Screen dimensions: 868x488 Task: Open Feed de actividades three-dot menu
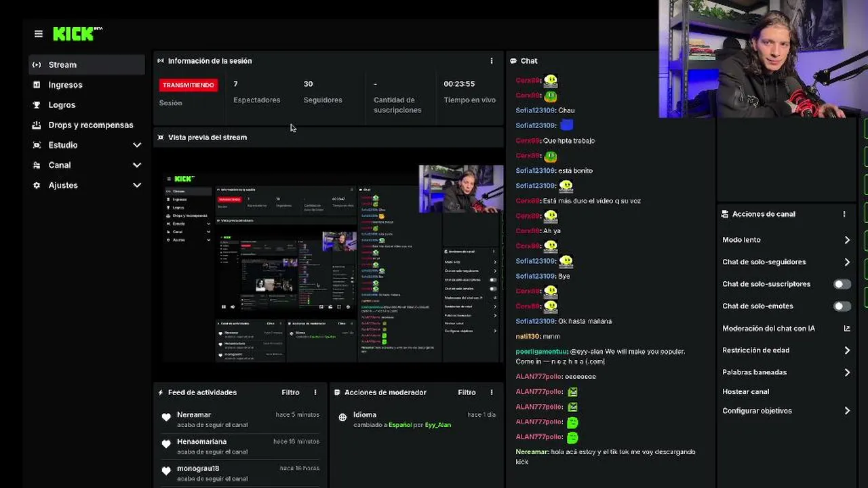pyautogui.click(x=315, y=392)
